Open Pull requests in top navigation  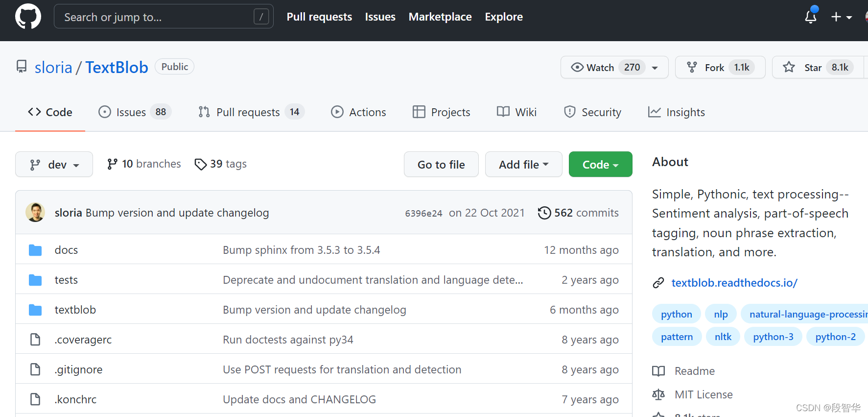[x=319, y=17]
